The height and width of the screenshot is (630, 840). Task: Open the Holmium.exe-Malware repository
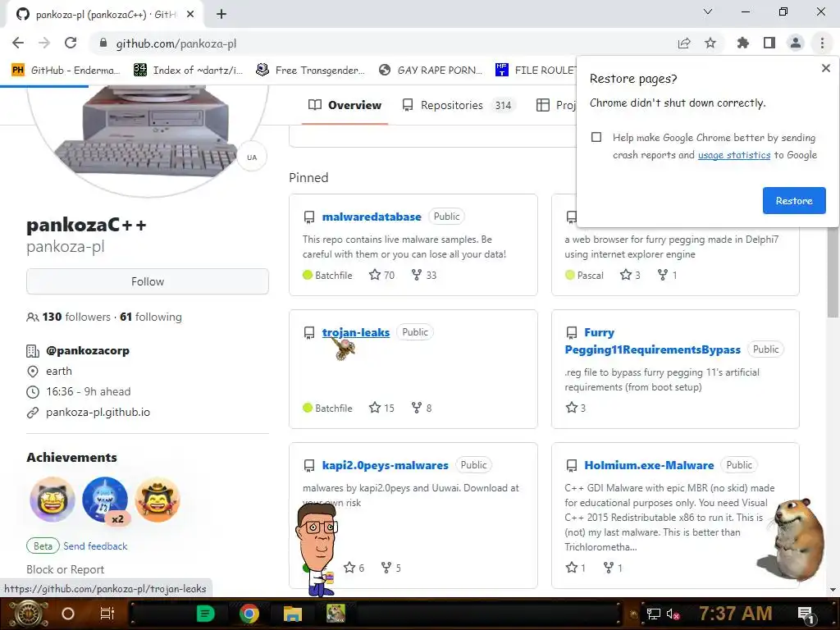[x=650, y=465]
